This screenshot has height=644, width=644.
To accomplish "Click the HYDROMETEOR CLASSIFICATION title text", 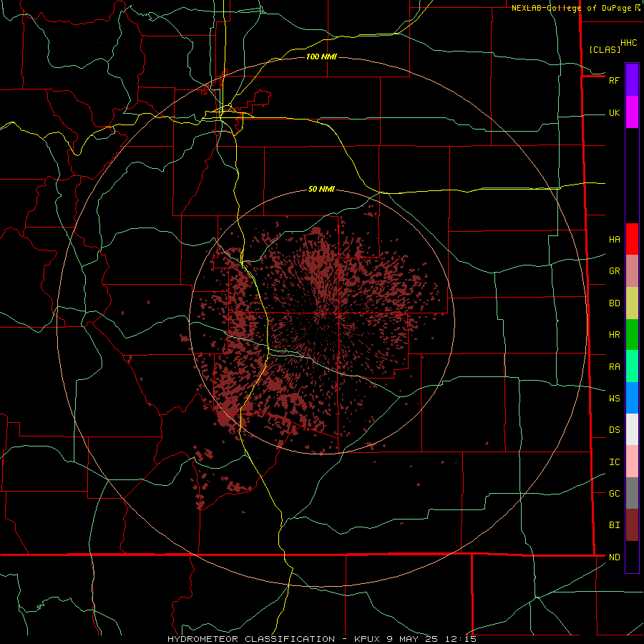I will [251, 639].
